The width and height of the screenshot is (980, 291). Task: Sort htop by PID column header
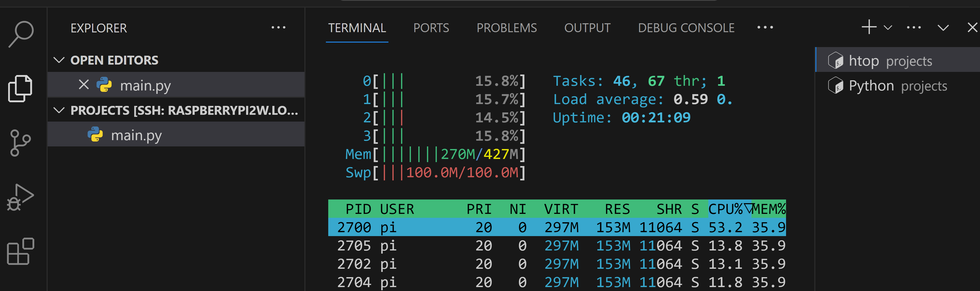[x=358, y=209]
